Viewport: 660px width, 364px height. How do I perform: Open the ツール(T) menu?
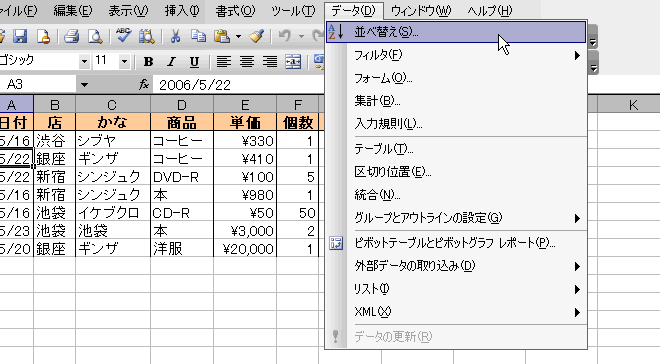coord(293,11)
